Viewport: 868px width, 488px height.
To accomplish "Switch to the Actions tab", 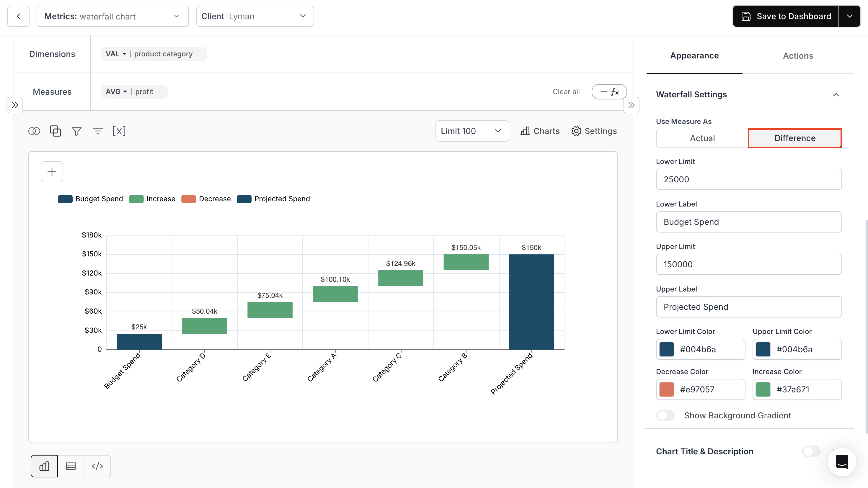I will (798, 55).
